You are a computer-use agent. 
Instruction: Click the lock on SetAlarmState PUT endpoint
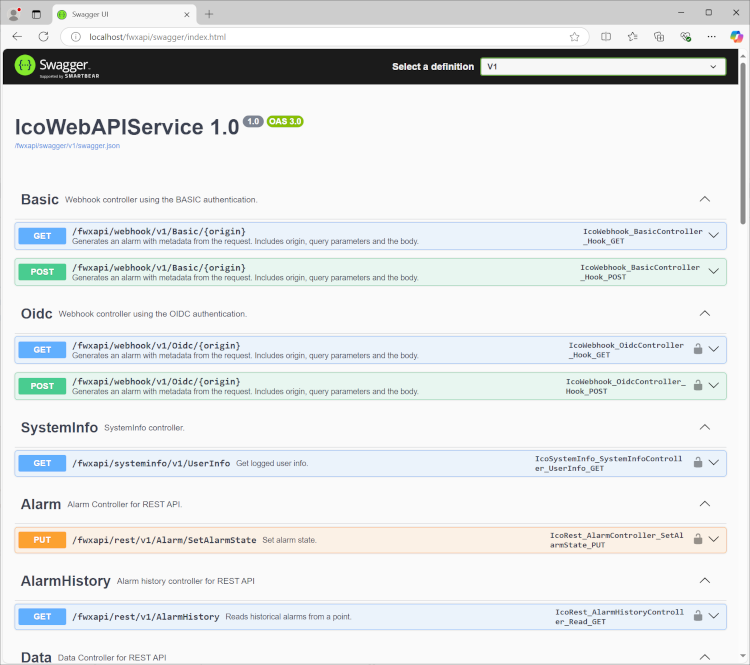click(698, 539)
